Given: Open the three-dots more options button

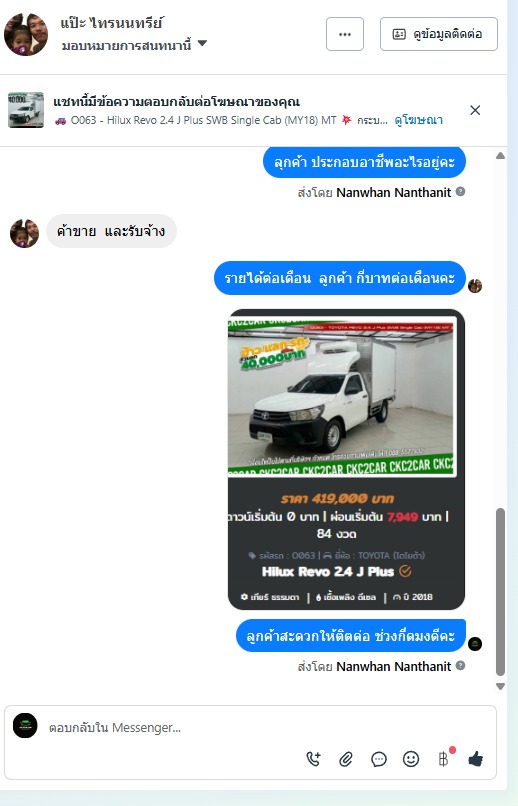Looking at the screenshot, I should click(x=345, y=34).
